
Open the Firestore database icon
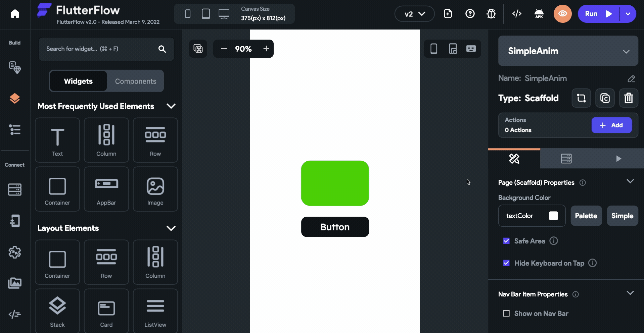coord(15,189)
